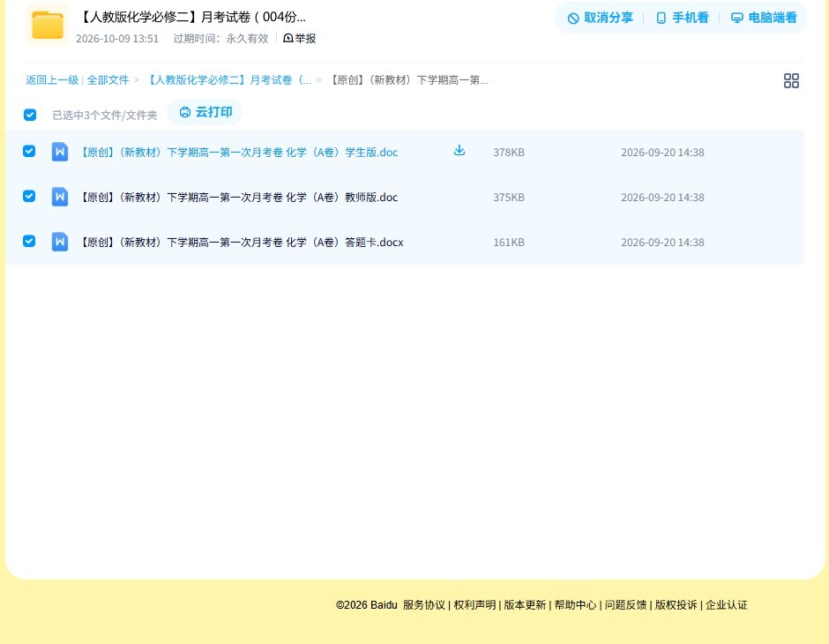Open 版本更新 in the footer
Screen dimensions: 829x644
pos(525,605)
